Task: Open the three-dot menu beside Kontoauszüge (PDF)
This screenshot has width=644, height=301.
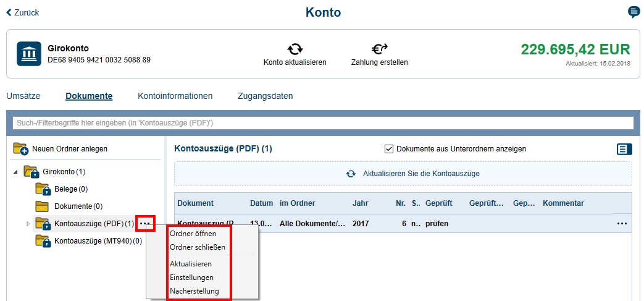Action: click(146, 224)
